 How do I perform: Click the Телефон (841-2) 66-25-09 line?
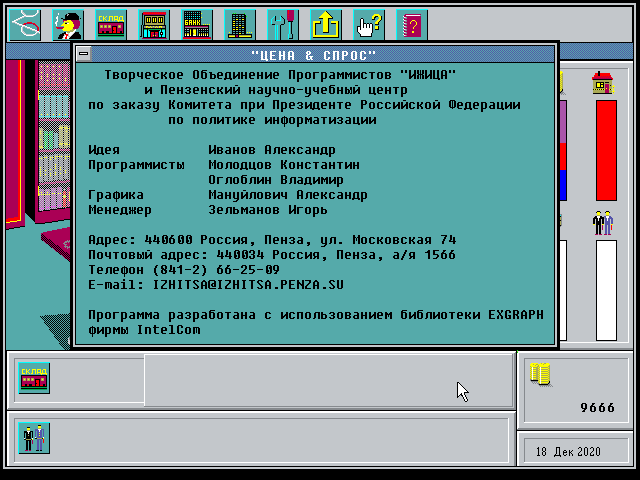pyautogui.click(x=184, y=270)
